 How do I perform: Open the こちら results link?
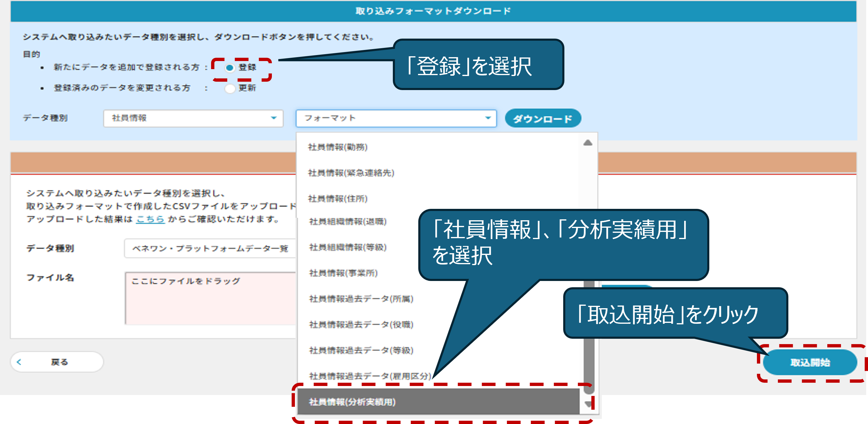tap(150, 219)
